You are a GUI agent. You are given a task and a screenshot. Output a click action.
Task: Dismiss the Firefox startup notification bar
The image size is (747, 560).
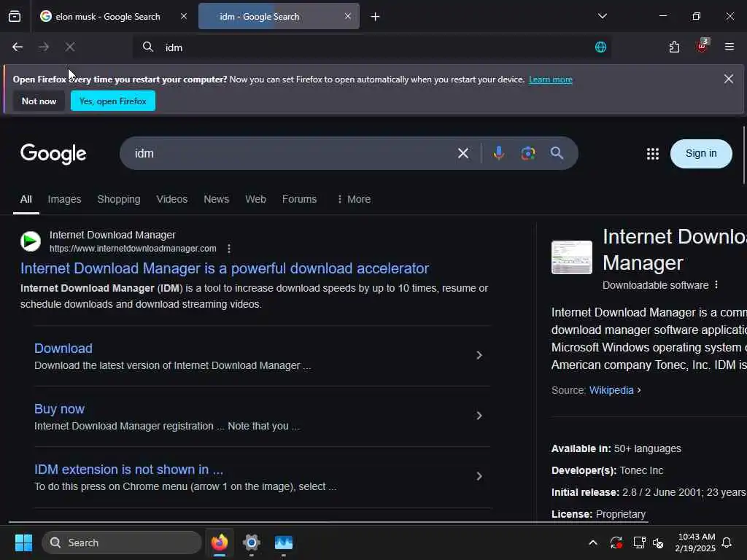pyautogui.click(x=729, y=79)
